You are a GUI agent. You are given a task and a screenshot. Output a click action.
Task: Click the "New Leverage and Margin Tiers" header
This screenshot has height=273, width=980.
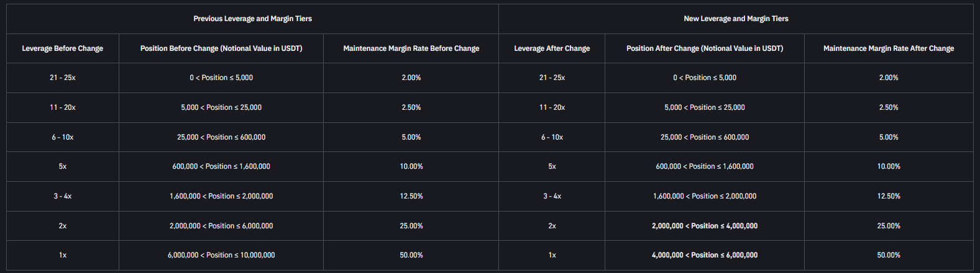point(736,19)
